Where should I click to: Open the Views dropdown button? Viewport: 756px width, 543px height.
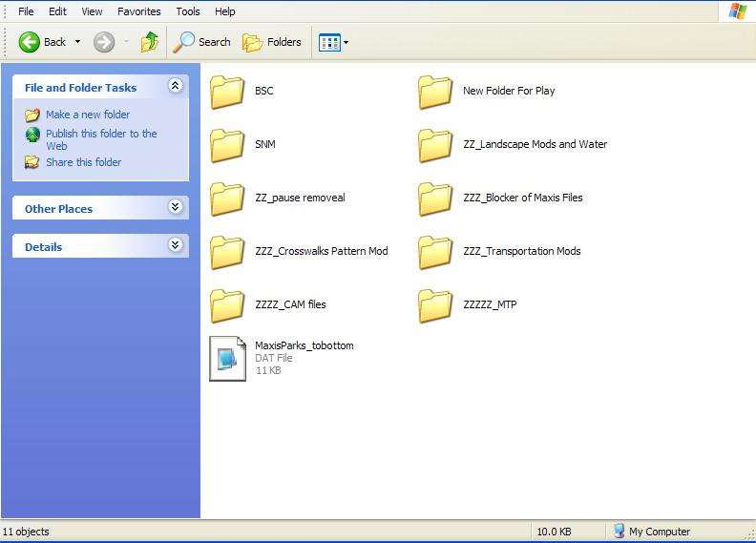(x=333, y=42)
